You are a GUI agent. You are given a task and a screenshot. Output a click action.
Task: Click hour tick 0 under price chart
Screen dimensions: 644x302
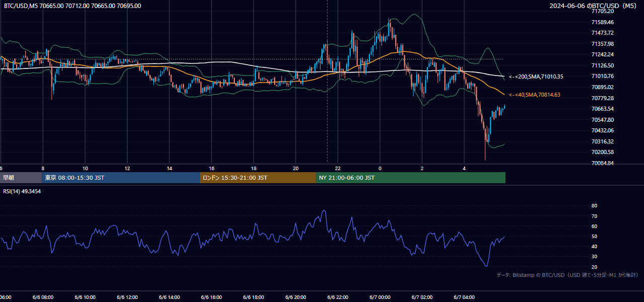point(380,168)
